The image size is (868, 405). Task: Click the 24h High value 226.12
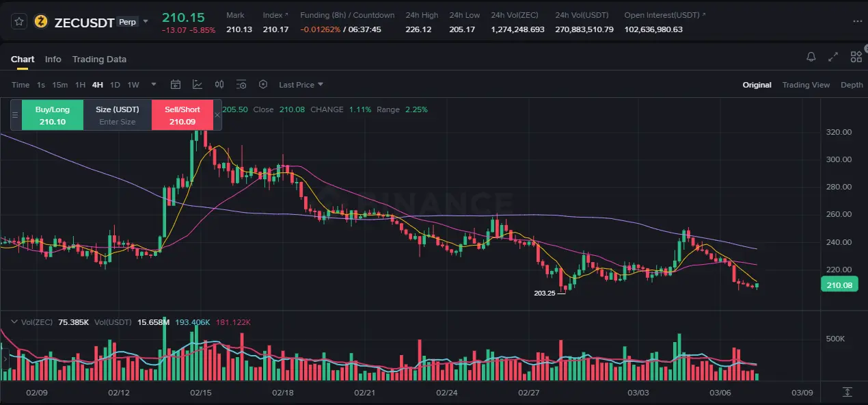(x=418, y=29)
